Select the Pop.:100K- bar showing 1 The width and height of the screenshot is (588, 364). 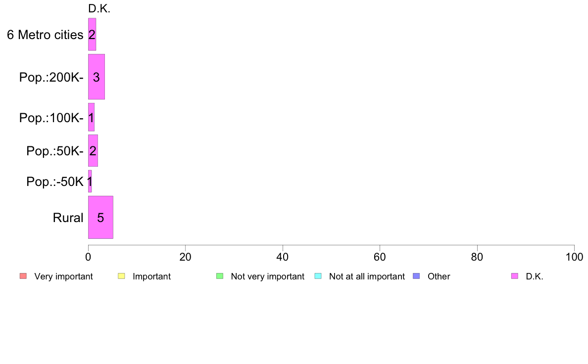tap(91, 117)
